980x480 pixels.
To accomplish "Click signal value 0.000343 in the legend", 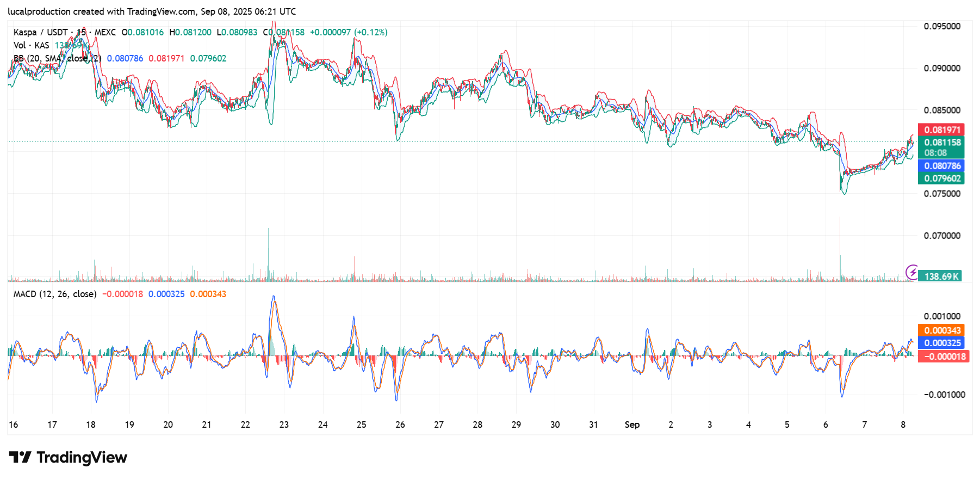I will point(208,294).
